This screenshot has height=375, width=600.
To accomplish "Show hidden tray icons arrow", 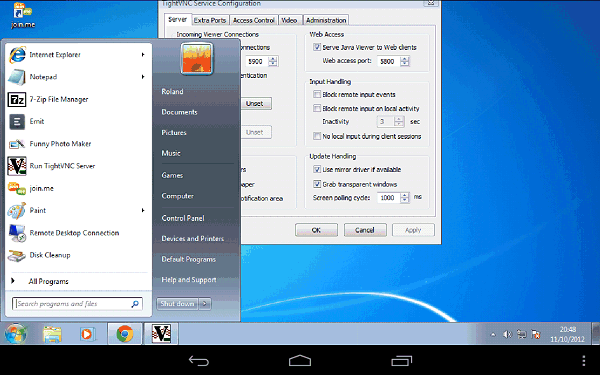I will pos(493,334).
